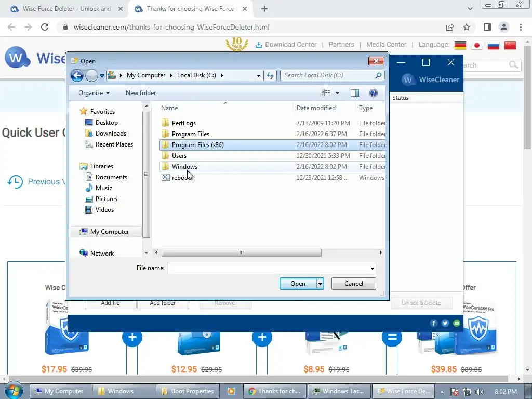Click the File name input field
Image resolution: width=532 pixels, height=399 pixels.
point(268,268)
